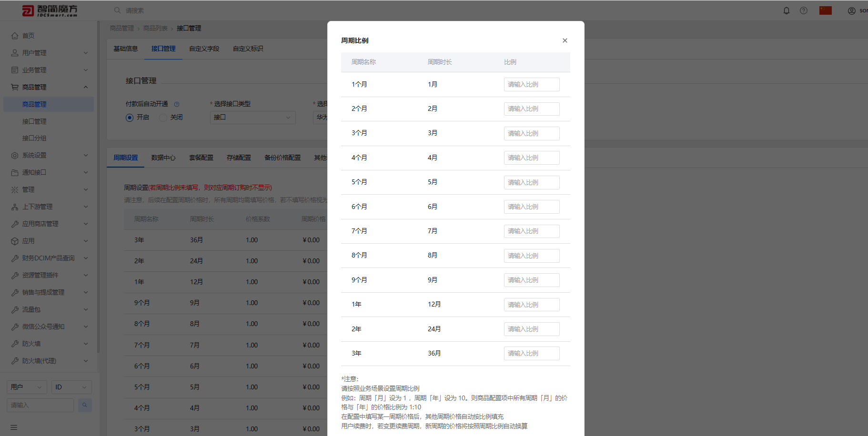Click the 财务DCIM产品查询 wrench icon

pos(15,258)
